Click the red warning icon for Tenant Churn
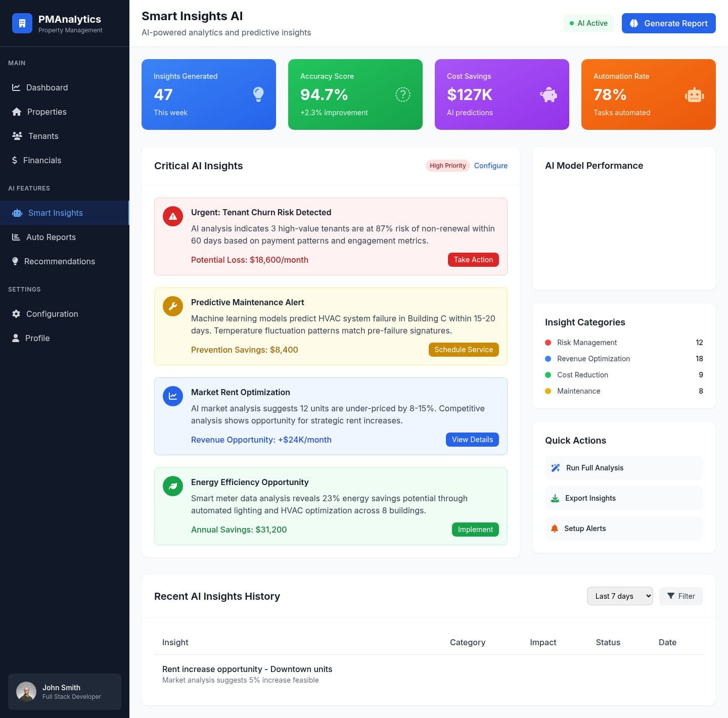 (x=173, y=216)
